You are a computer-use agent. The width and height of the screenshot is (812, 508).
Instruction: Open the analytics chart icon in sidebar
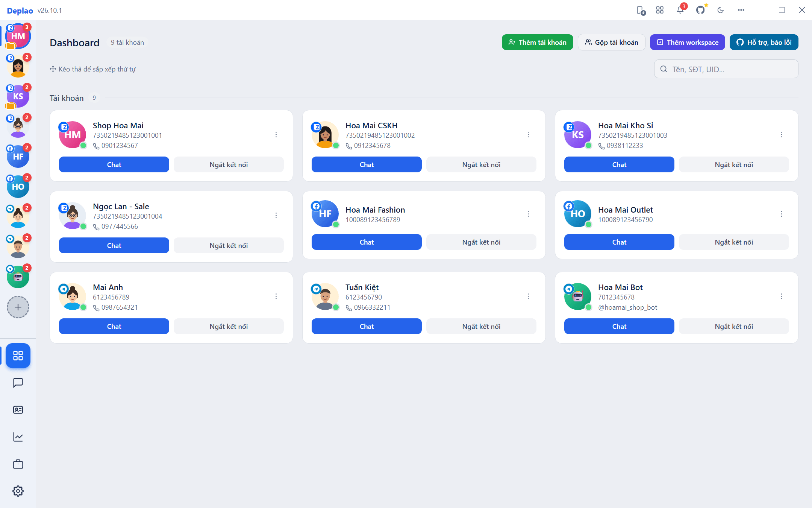(18, 437)
